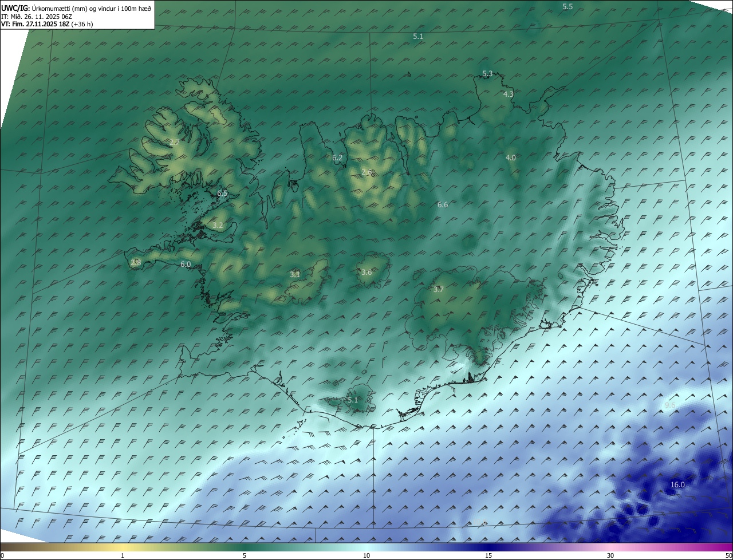Select the 6.5 value label
The width and height of the screenshot is (733, 560).
tap(222, 194)
